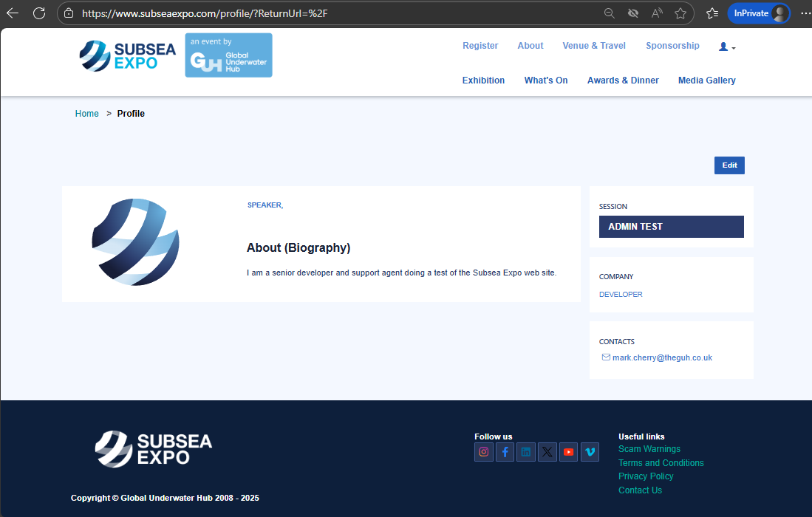Go to Home via breadcrumb
The height and width of the screenshot is (517, 812).
[x=86, y=113]
